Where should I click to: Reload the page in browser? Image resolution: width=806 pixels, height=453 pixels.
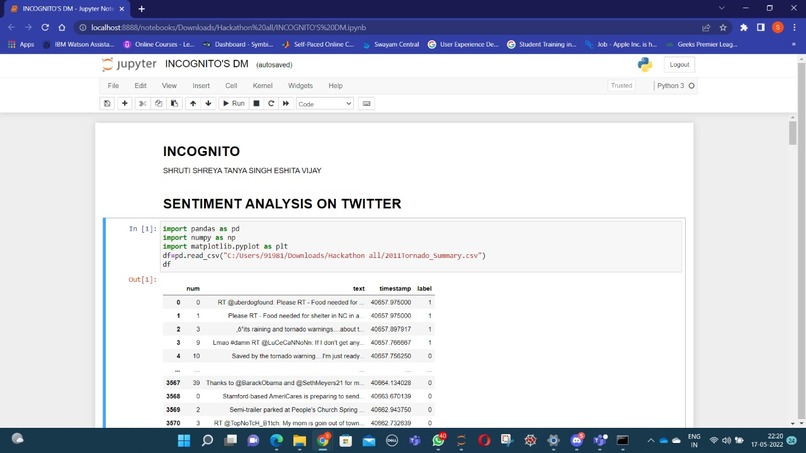click(x=45, y=28)
